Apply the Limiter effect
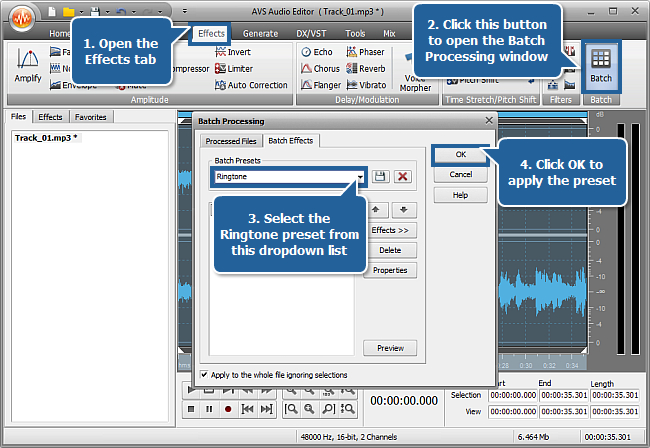 point(234,68)
